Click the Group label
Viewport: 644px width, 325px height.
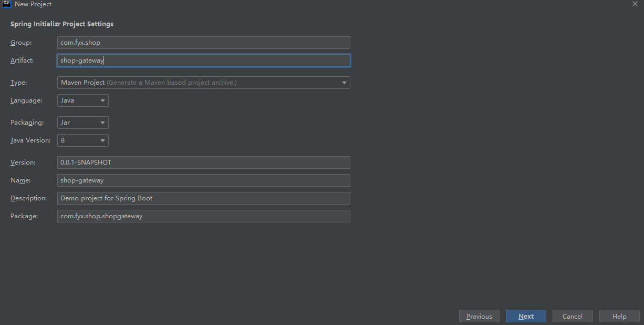(x=21, y=43)
